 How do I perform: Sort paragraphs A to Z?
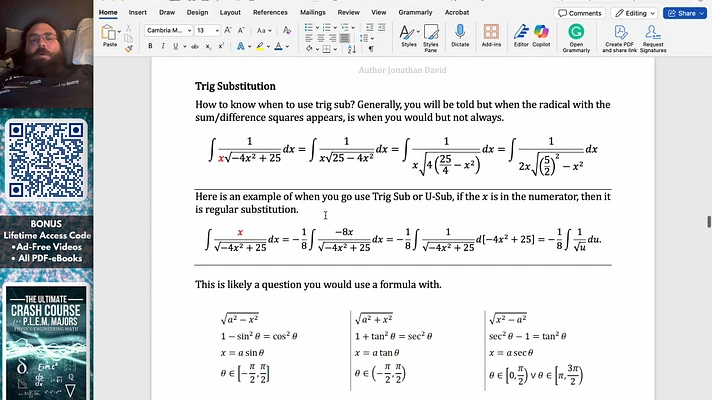(352, 49)
